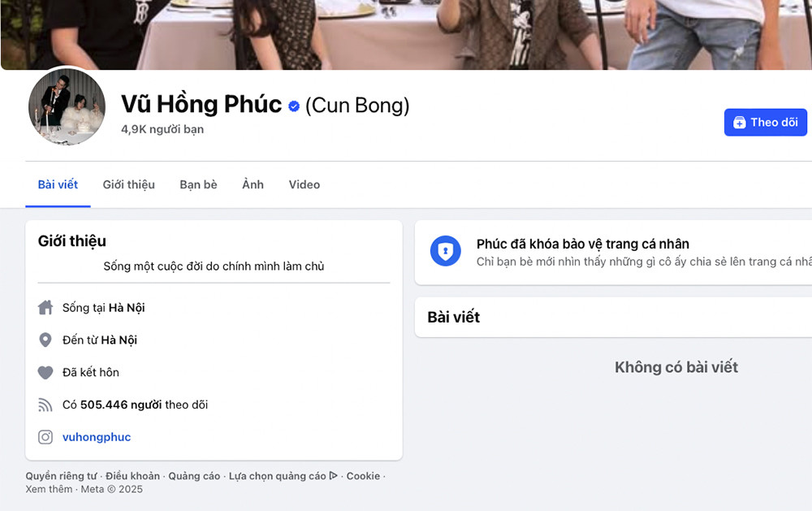Click the Theo dõi button
The height and width of the screenshot is (511, 812).
click(x=766, y=122)
